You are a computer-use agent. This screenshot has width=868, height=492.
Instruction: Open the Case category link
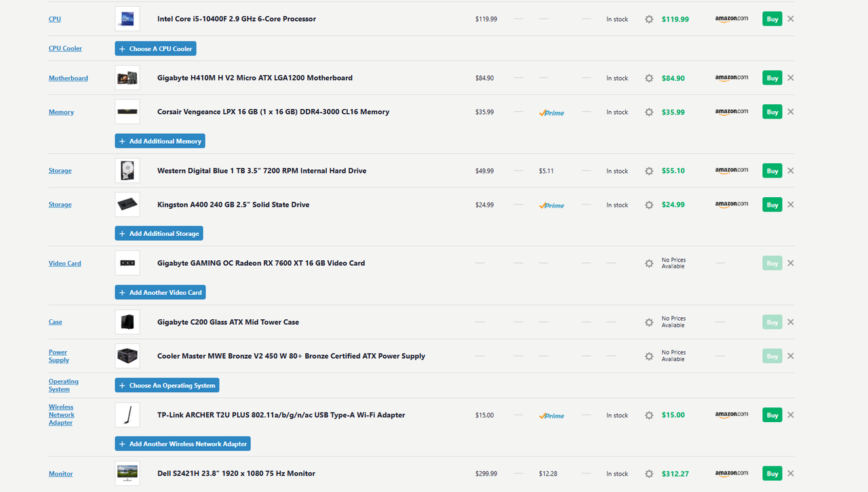pos(56,322)
